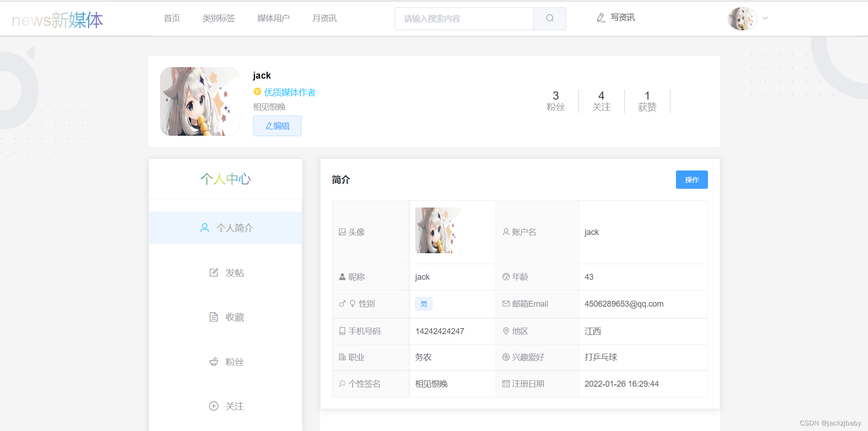
Task: Click the 关注 plus icon in sidebar
Action: click(x=214, y=406)
